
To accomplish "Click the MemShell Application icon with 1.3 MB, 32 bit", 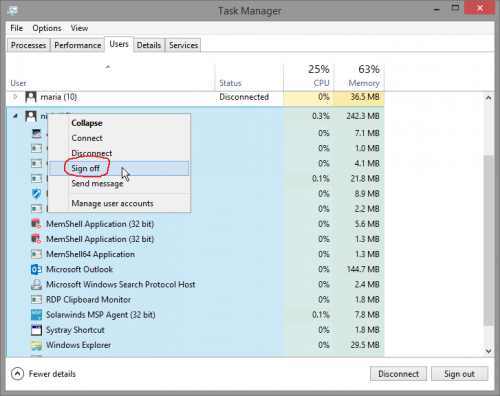I will pos(36,239).
